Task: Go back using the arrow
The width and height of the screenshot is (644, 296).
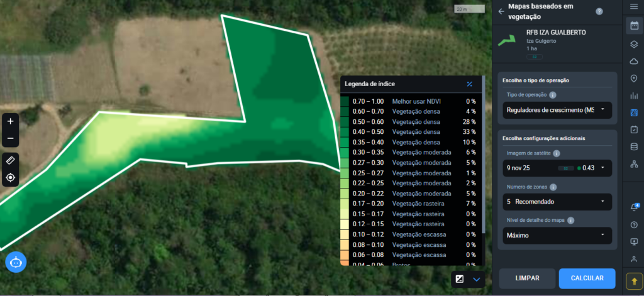Action: [x=501, y=11]
